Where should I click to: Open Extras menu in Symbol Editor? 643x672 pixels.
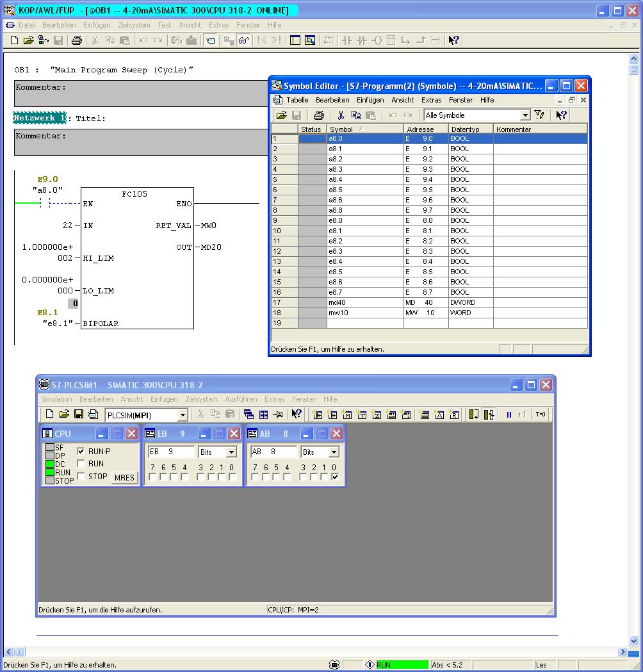pyautogui.click(x=432, y=100)
